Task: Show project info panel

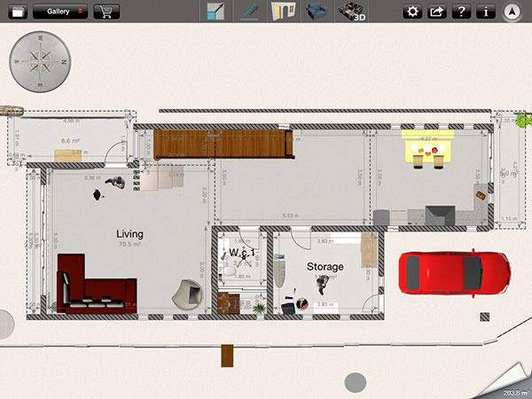Action: [485, 12]
